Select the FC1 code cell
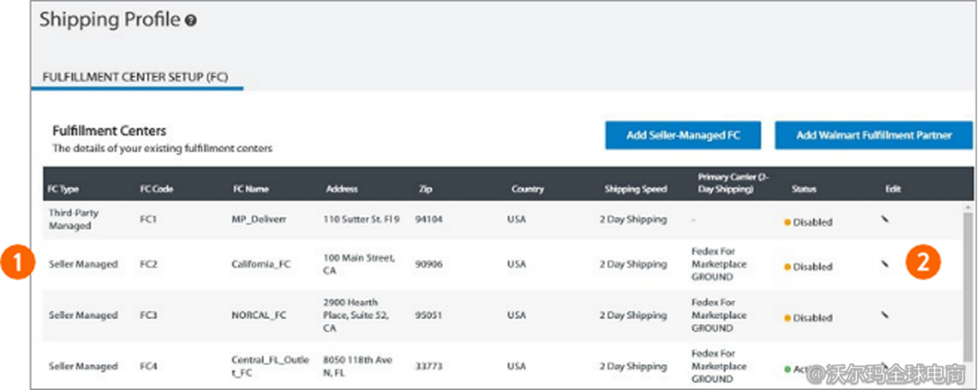This screenshot has width=980, height=390. click(152, 219)
